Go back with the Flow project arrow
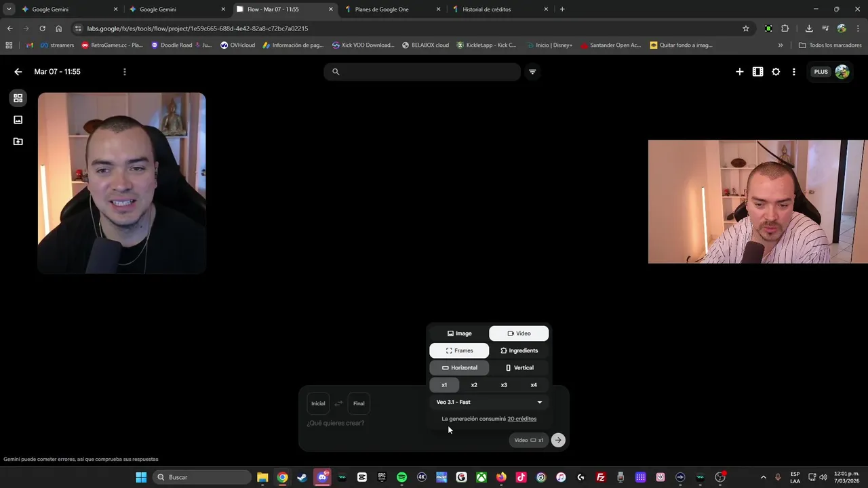 point(18,72)
